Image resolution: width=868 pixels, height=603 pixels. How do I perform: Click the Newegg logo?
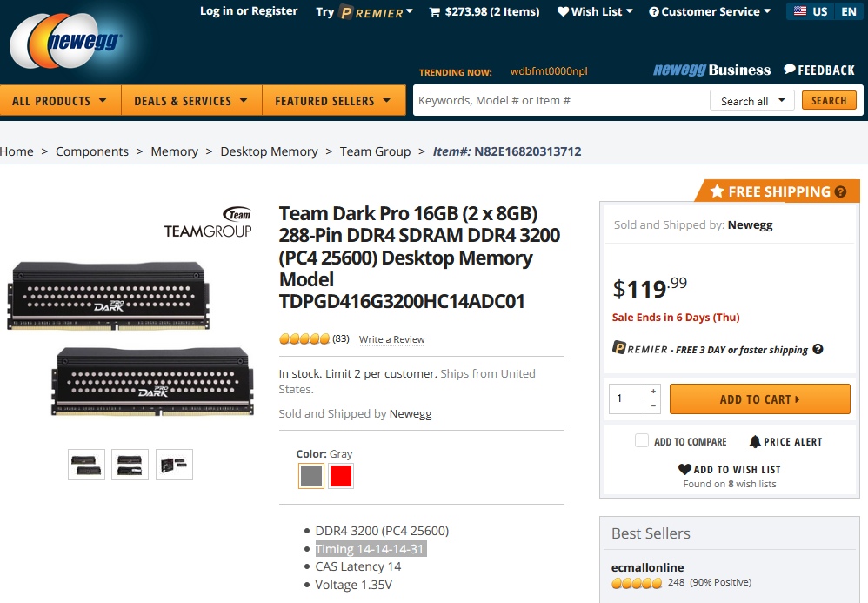tap(66, 42)
